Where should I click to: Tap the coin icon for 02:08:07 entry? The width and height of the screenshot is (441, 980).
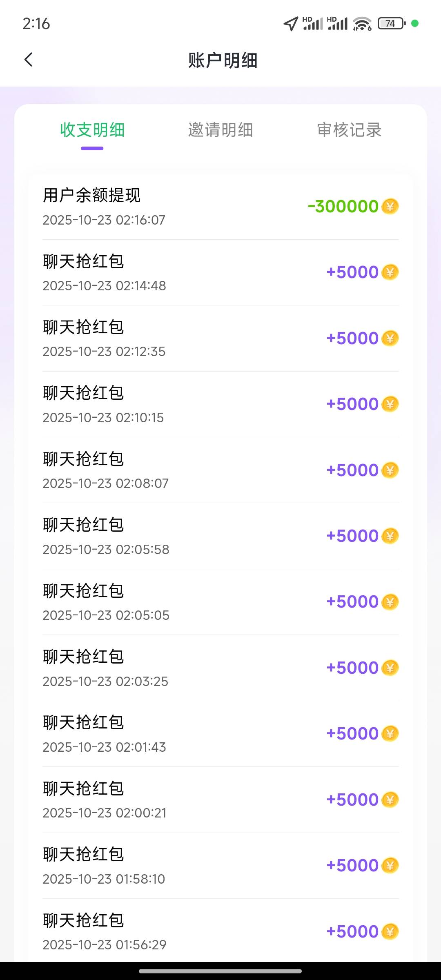tap(390, 470)
